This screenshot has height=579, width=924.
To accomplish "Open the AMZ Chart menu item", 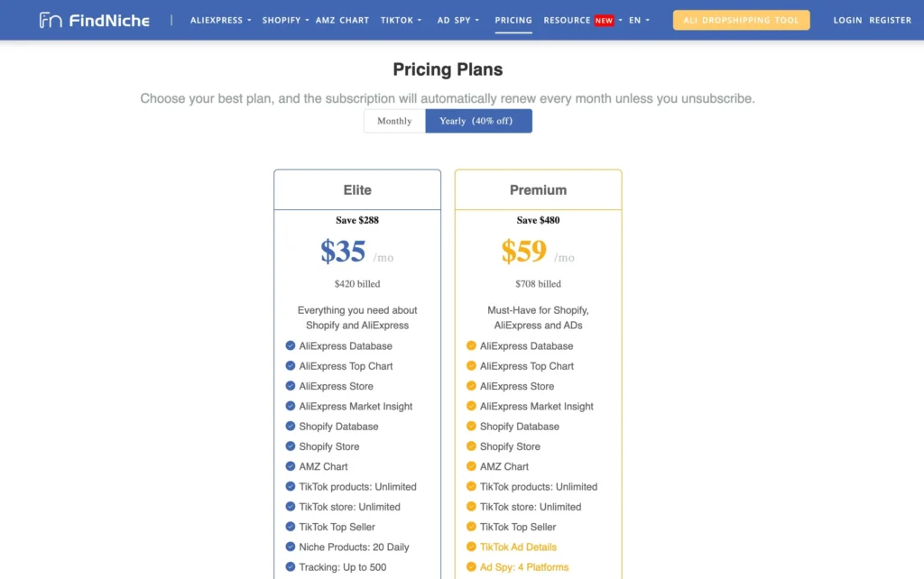I will coord(342,20).
